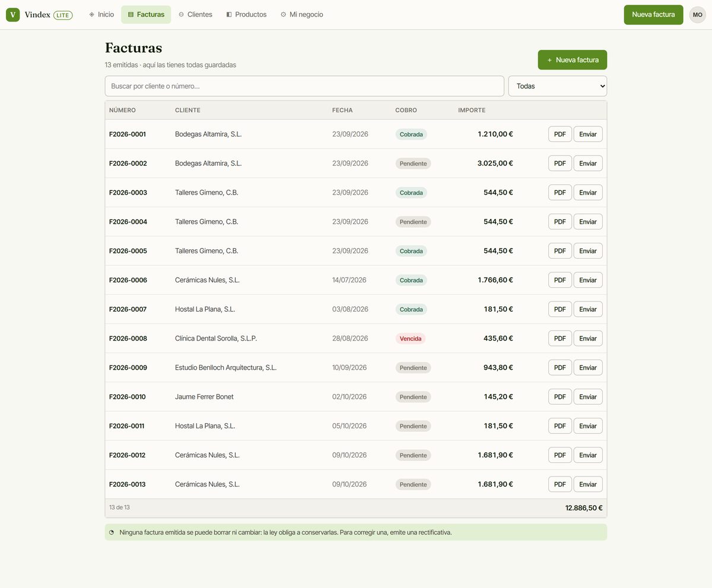Send invoice F2026-0005
The height and width of the screenshot is (588, 712).
[588, 251]
